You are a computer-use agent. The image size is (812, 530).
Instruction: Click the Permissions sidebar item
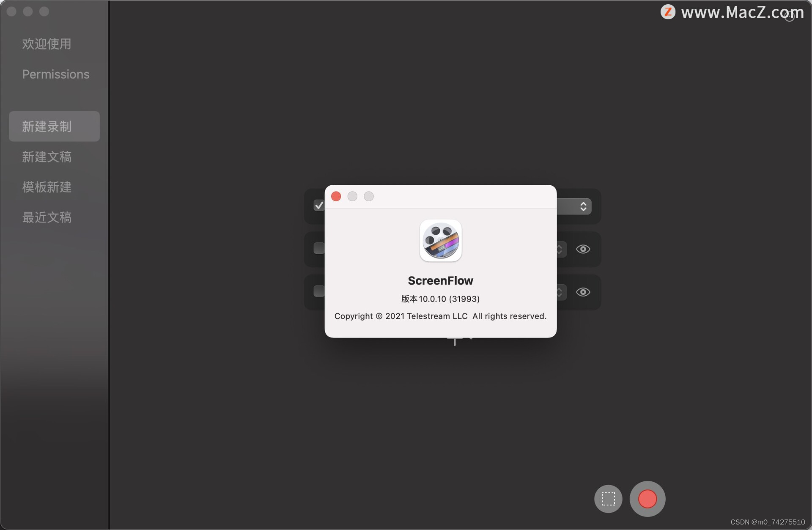tap(56, 74)
